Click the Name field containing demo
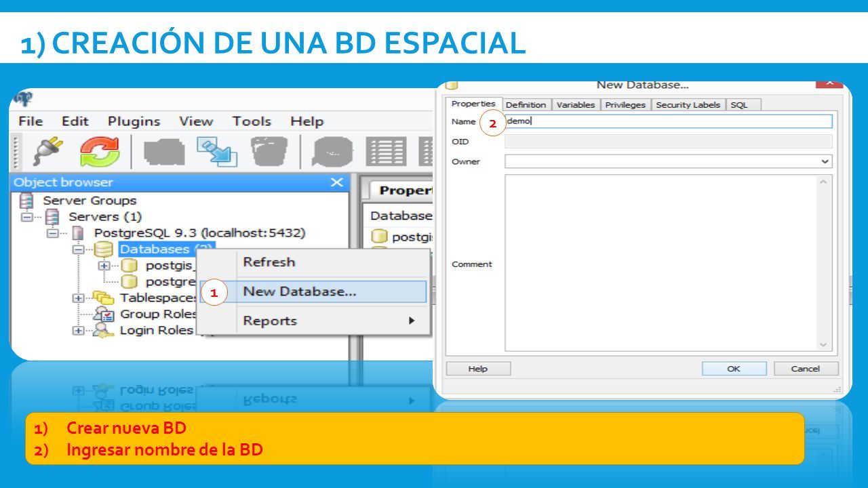Screen dimensions: 868x488 tap(669, 121)
